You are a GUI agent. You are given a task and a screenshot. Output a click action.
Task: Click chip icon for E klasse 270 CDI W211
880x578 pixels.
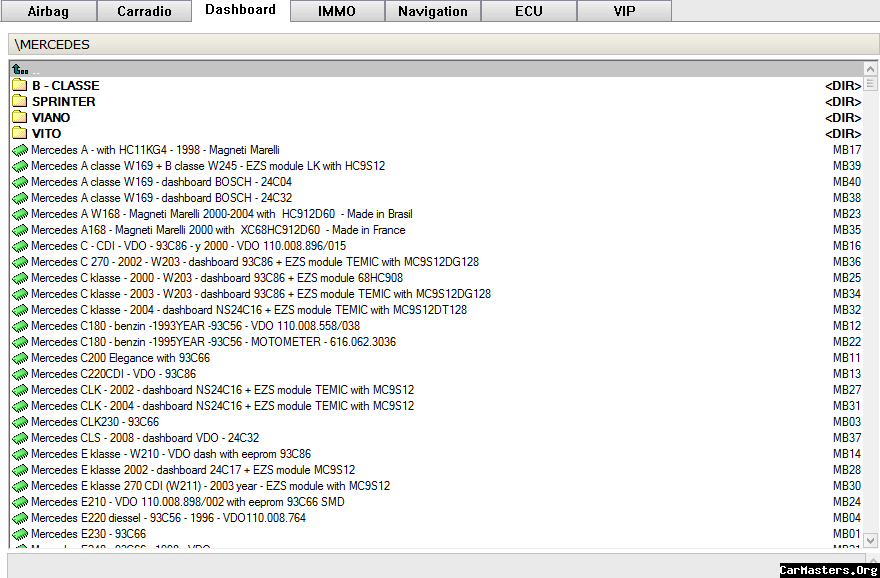tap(20, 486)
